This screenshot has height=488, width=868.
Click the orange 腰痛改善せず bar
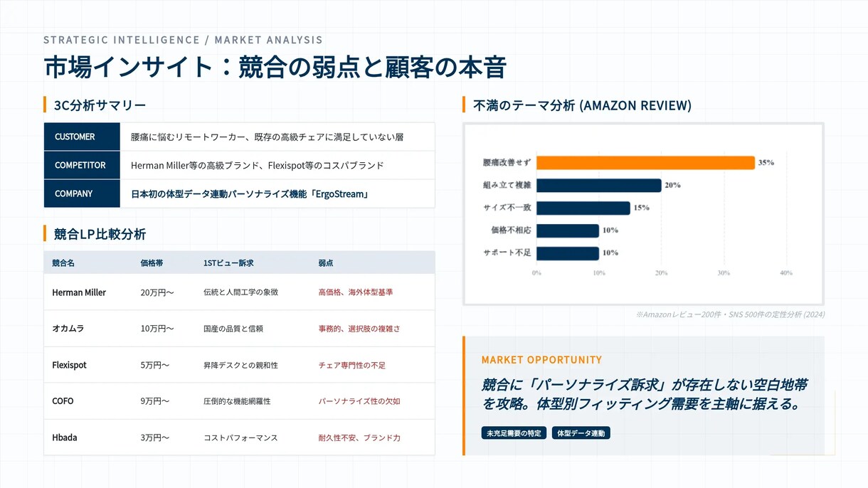point(645,163)
